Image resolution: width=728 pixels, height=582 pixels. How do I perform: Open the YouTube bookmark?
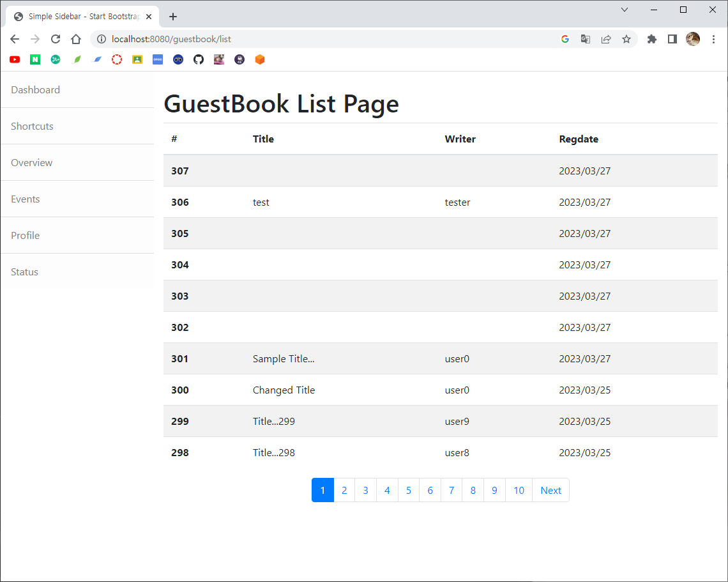(x=15, y=59)
